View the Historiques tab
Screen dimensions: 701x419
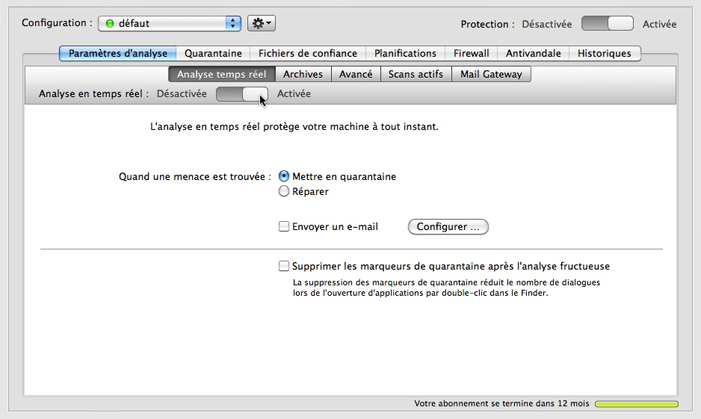point(604,53)
